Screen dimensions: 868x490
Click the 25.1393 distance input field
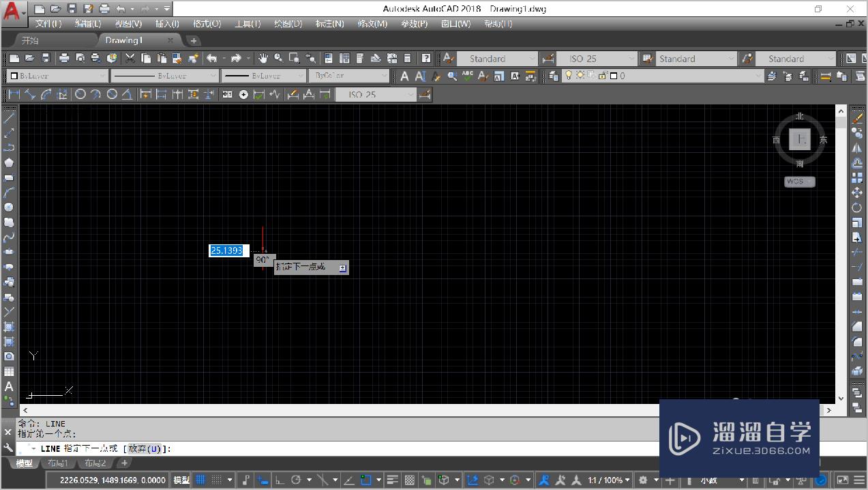click(228, 250)
